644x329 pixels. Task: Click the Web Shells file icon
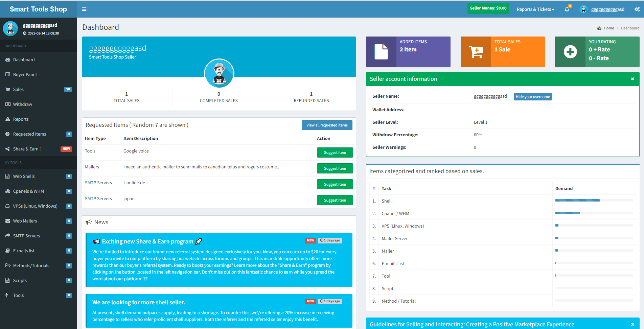coord(8,176)
